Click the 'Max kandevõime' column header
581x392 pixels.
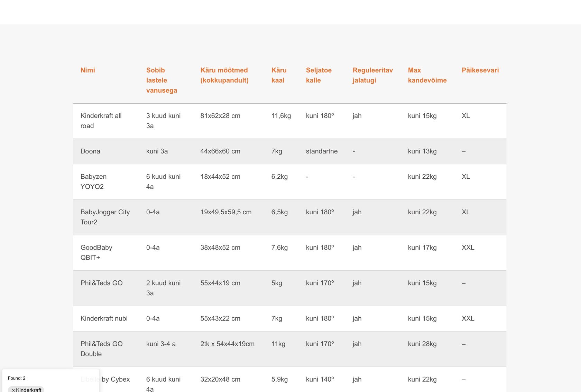point(427,75)
